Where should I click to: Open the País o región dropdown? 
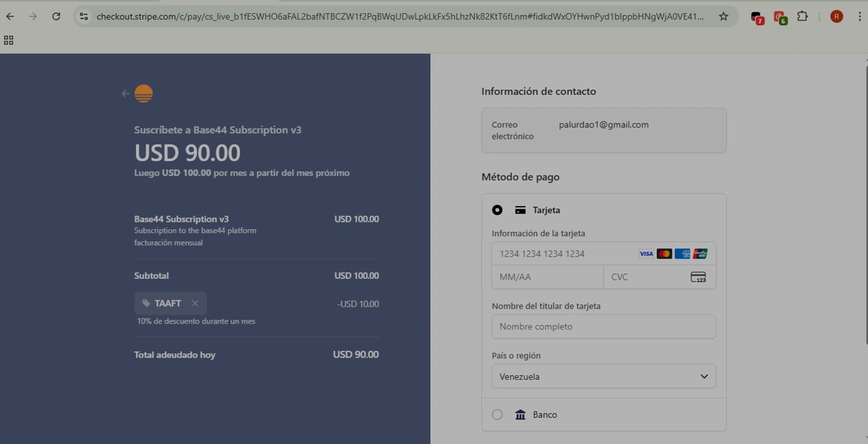[x=604, y=376]
